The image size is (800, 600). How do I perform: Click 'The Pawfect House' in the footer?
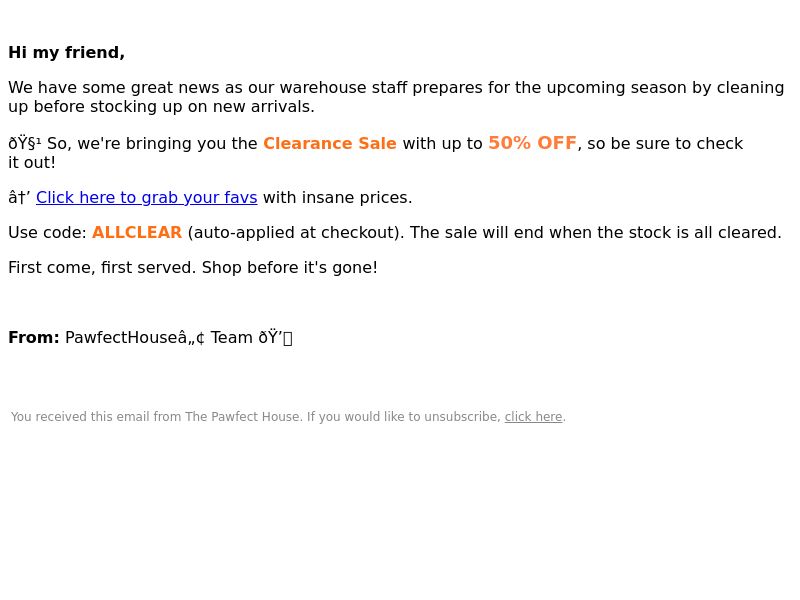[x=242, y=417]
